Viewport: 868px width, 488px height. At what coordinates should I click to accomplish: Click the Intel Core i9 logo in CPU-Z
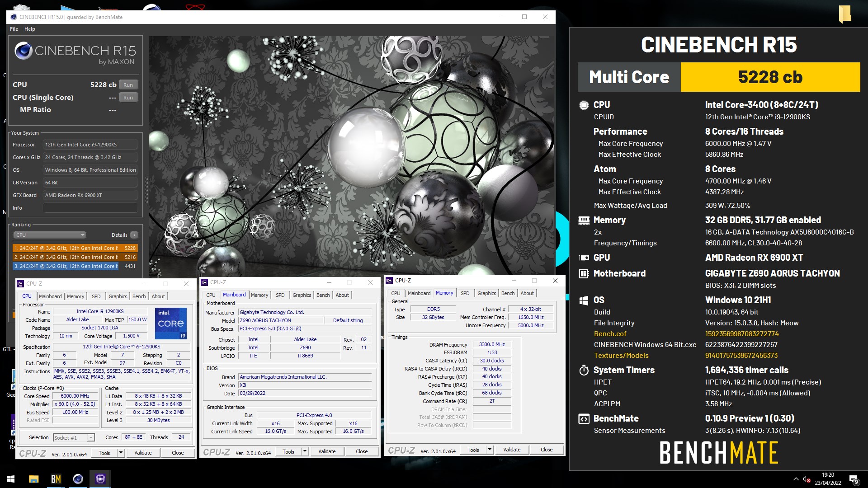(x=171, y=324)
